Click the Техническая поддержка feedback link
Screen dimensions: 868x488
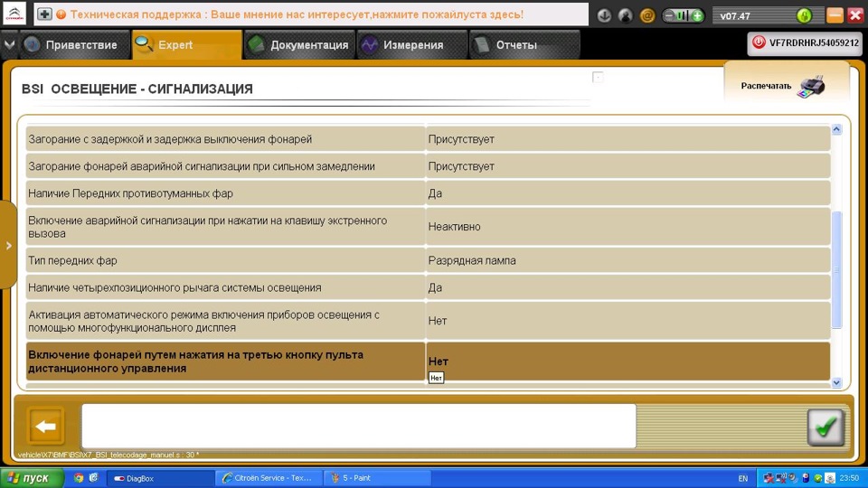pos(297,14)
